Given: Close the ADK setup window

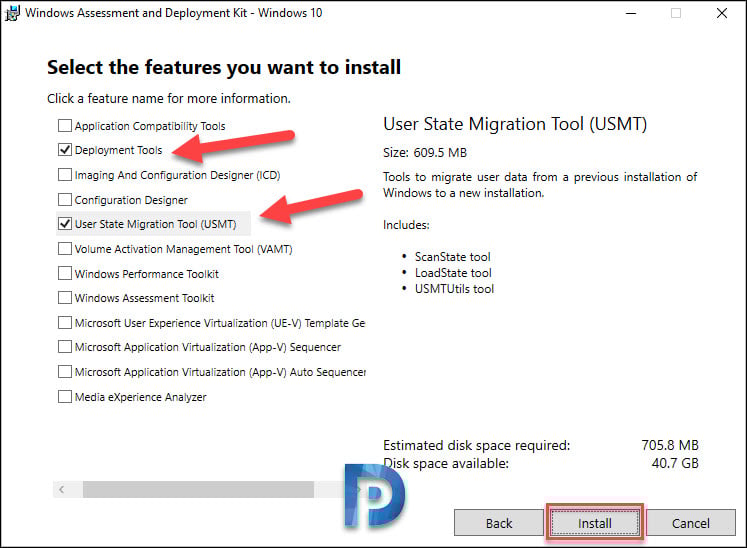Looking at the screenshot, I should click(x=722, y=13).
